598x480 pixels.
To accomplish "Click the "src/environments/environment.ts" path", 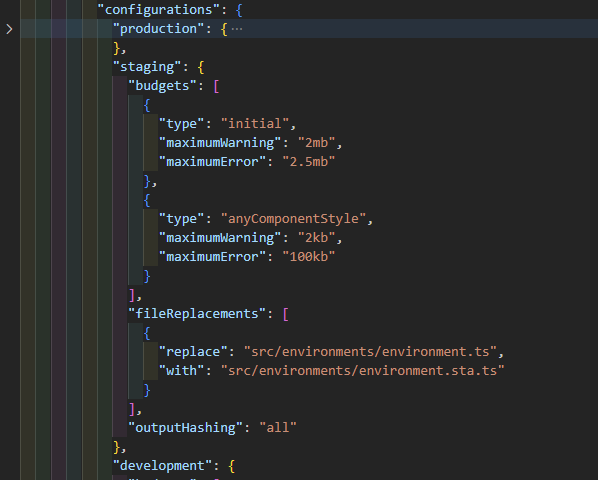I will [x=370, y=352].
